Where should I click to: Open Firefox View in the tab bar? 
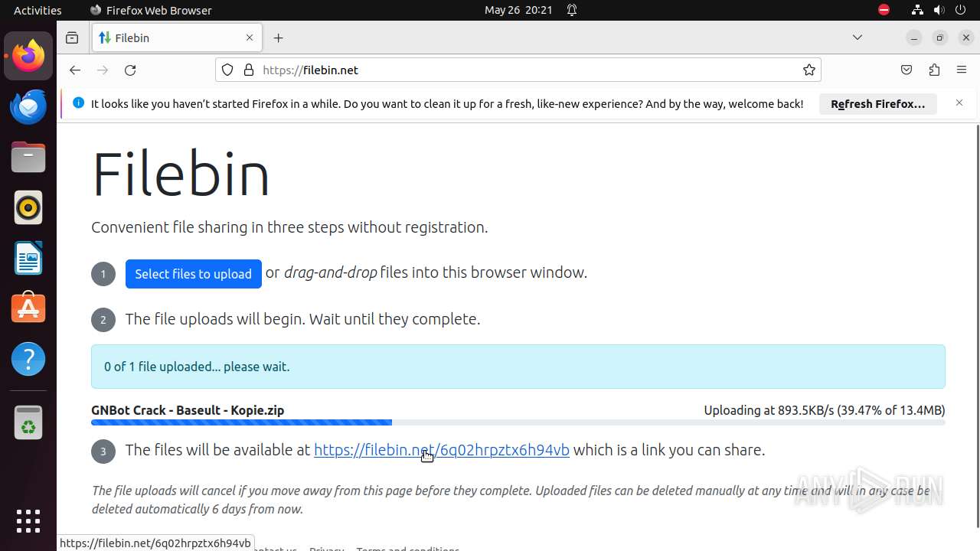72,37
